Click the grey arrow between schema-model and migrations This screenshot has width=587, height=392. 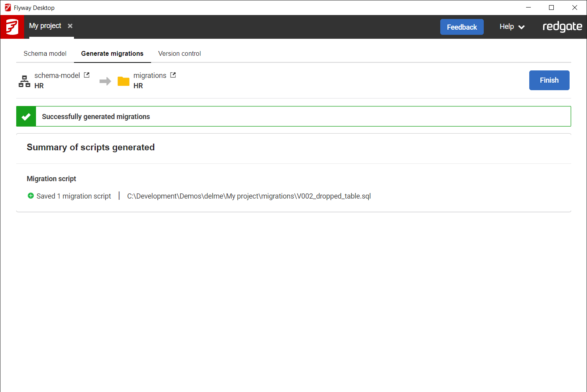(105, 81)
